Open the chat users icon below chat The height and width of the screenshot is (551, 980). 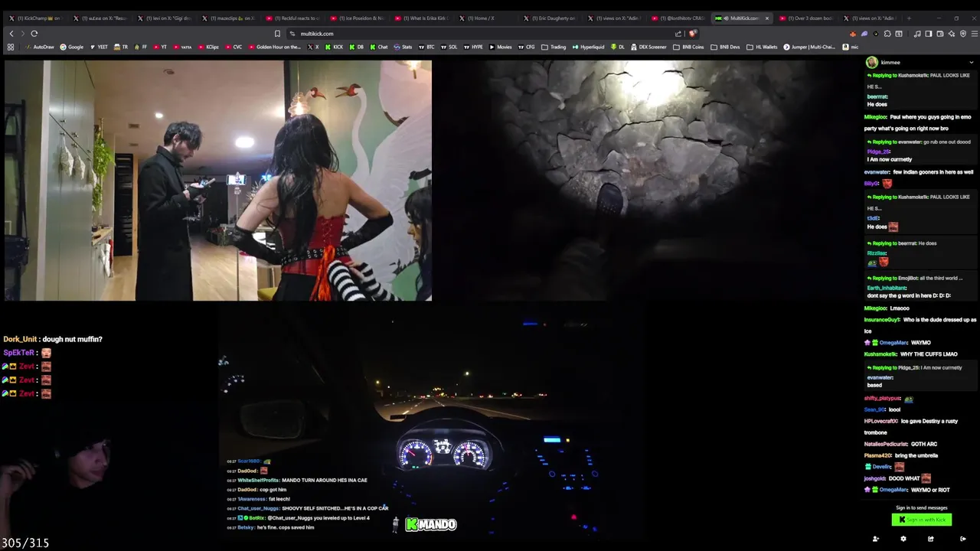coord(876,539)
